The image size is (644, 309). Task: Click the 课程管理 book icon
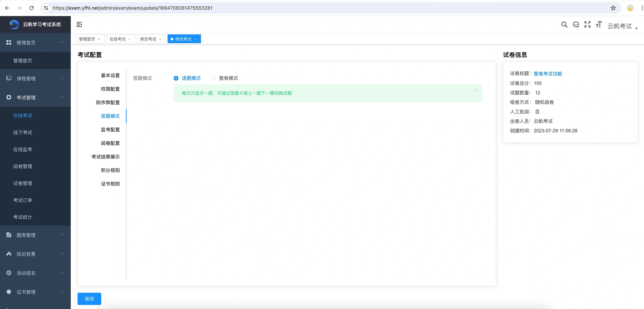pyautogui.click(x=9, y=78)
